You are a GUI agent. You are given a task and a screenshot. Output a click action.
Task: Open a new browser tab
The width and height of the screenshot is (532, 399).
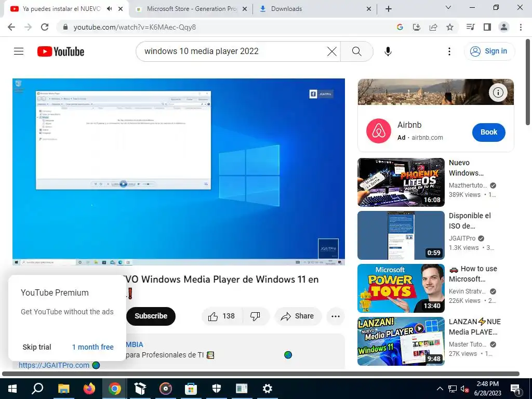(389, 9)
